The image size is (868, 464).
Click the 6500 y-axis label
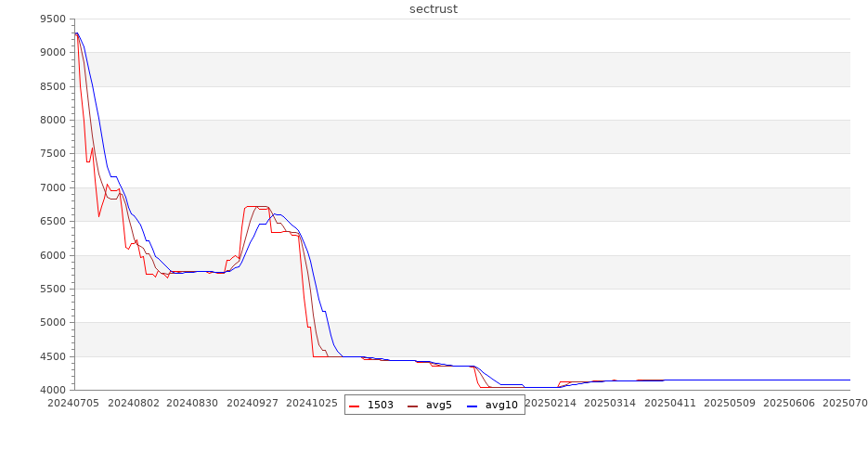click(x=52, y=222)
